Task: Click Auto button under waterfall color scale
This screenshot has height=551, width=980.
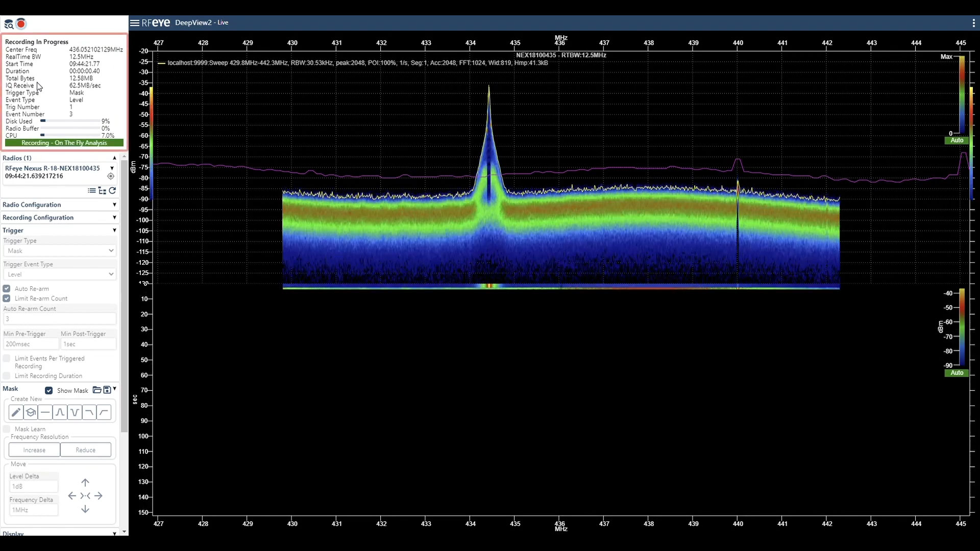Action: [957, 373]
